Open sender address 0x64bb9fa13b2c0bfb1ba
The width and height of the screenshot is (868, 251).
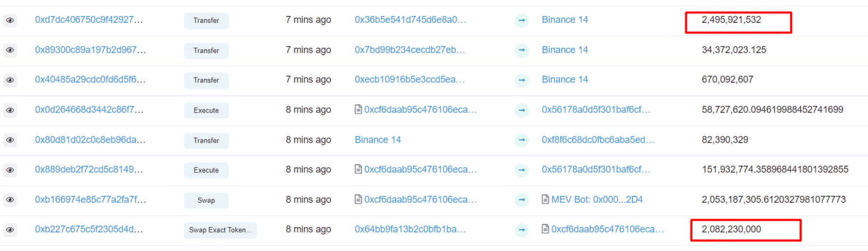410,230
